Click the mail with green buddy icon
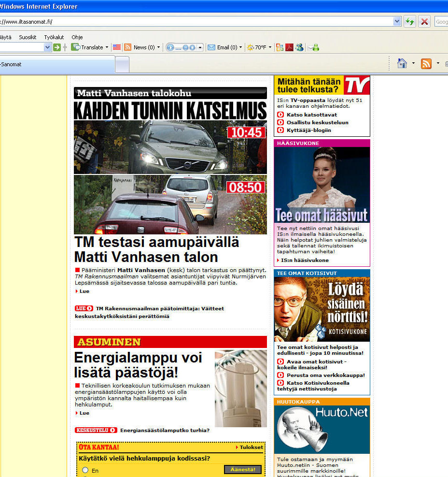This screenshot has height=477, width=448. click(313, 47)
